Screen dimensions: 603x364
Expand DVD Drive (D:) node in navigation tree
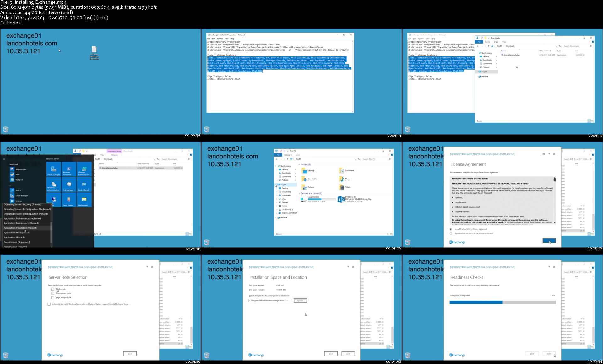click(x=277, y=213)
